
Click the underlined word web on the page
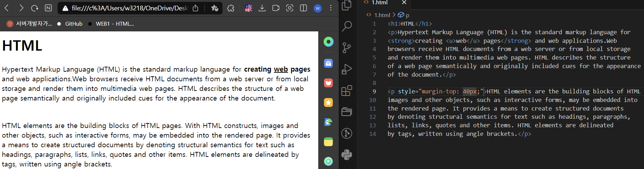(x=281, y=69)
